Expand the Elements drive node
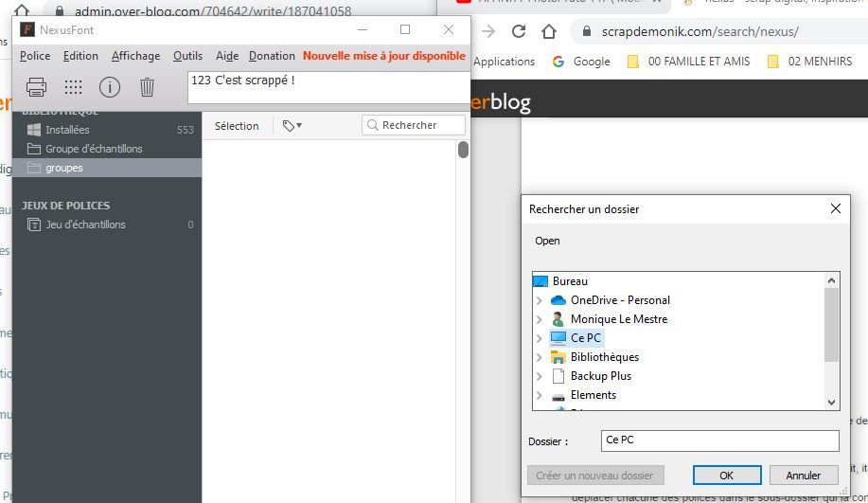Image resolution: width=868 pixels, height=503 pixels. tap(540, 395)
